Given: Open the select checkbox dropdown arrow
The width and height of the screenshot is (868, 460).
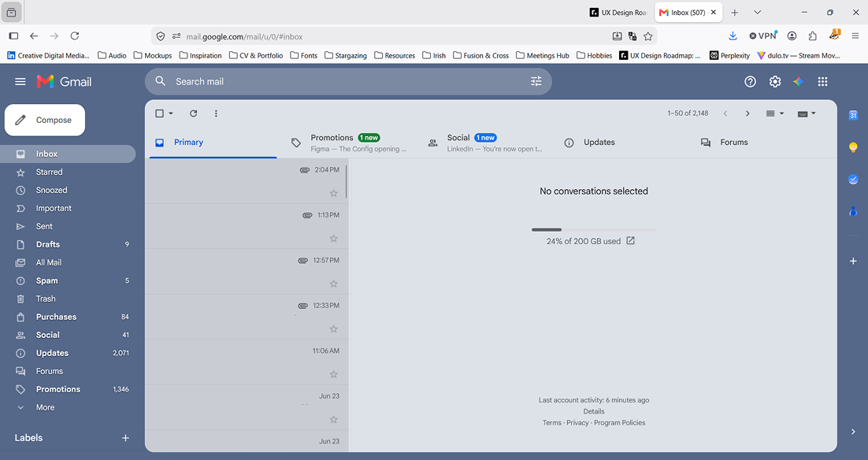Looking at the screenshot, I should [171, 113].
